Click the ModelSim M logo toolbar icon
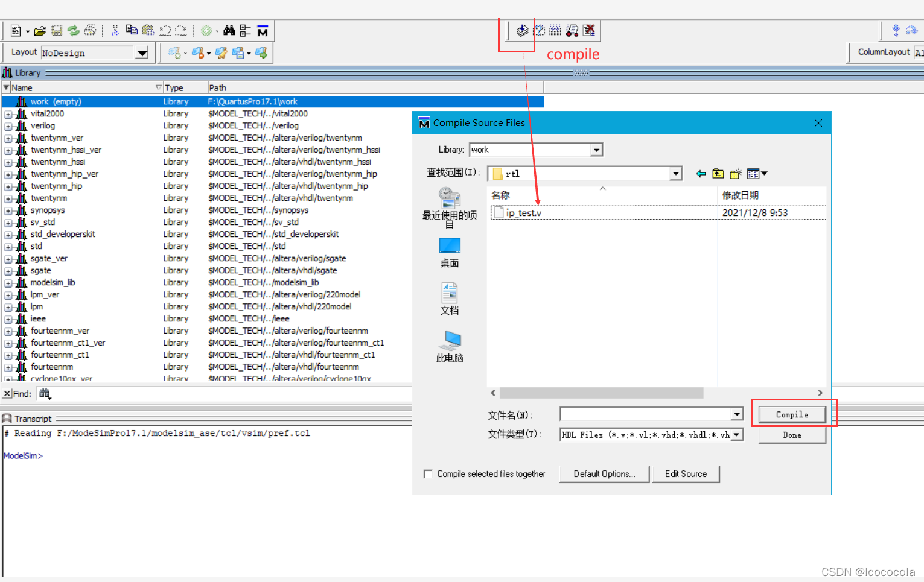This screenshot has height=582, width=924. tap(263, 31)
